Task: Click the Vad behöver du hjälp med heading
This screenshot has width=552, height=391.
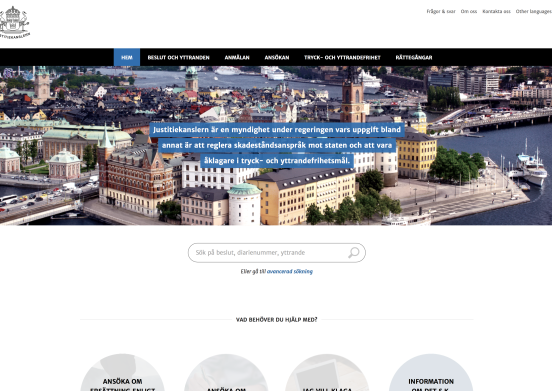Action: (x=276, y=320)
